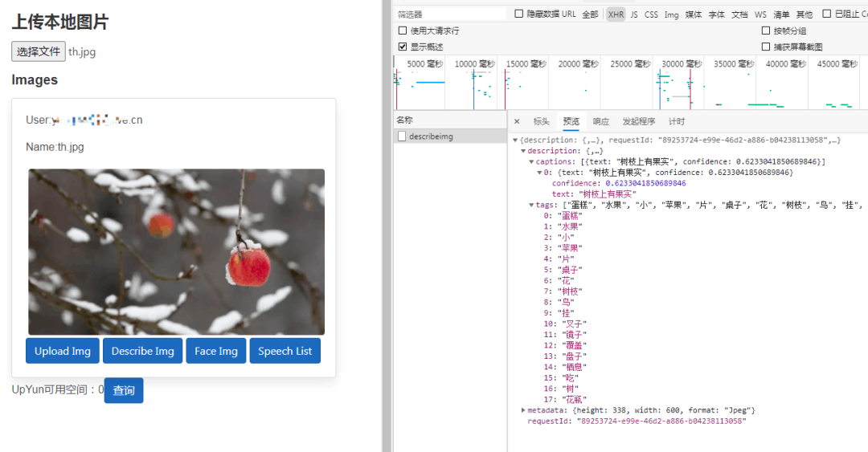This screenshot has height=452, width=868.
Task: Enable the 使用大请求行 checkbox
Action: 403,31
